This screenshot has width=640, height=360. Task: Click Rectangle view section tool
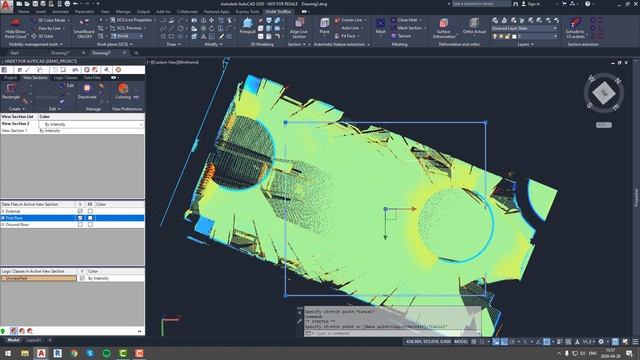pyautogui.click(x=11, y=91)
